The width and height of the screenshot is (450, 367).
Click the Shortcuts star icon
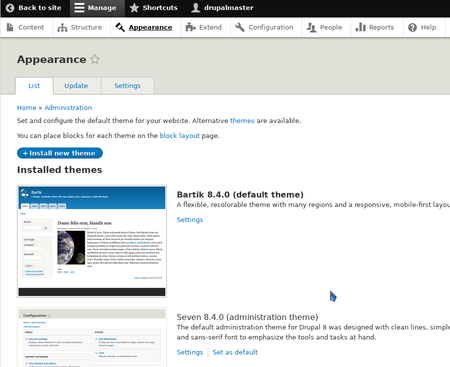(x=134, y=8)
